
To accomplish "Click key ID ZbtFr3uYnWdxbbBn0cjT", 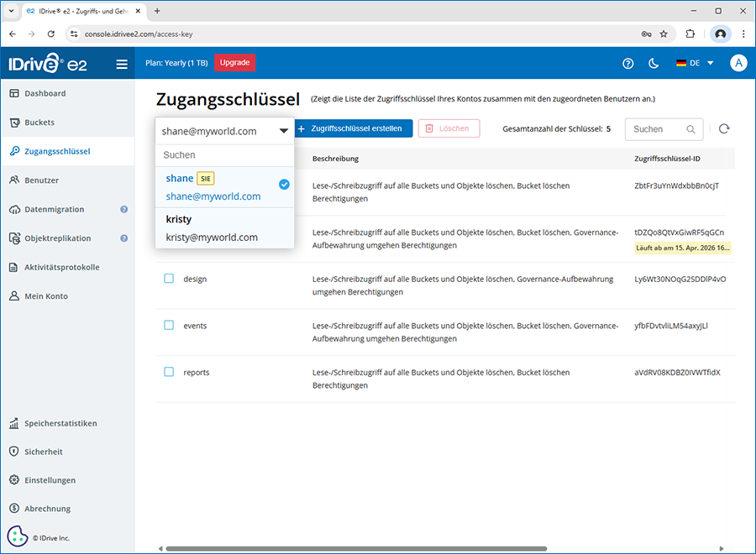I will [x=676, y=186].
